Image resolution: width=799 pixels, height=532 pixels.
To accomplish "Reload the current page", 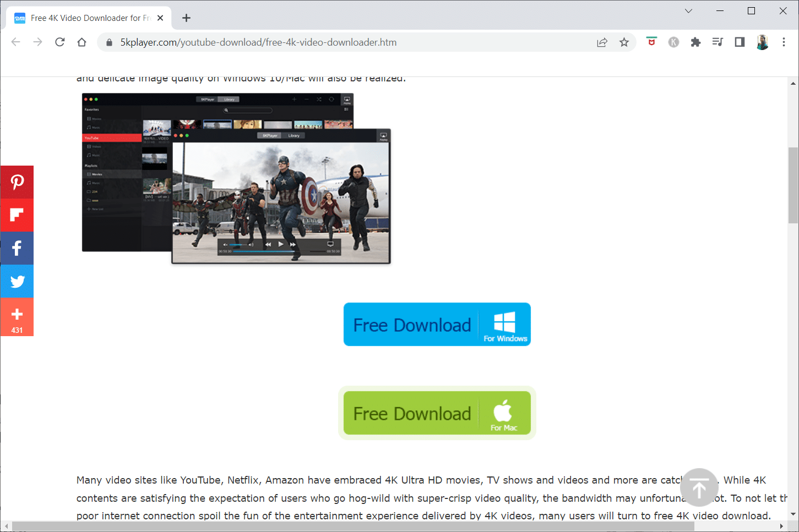I will [x=60, y=42].
